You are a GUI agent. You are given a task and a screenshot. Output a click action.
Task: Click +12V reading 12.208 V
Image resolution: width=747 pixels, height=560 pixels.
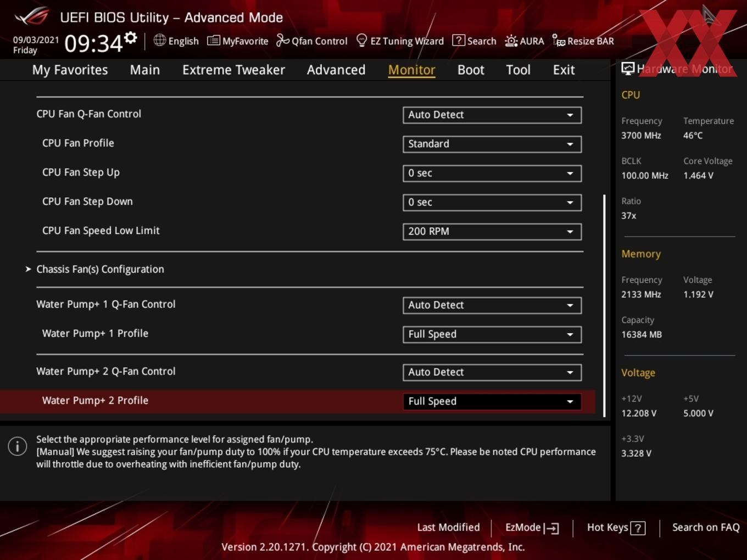(639, 413)
